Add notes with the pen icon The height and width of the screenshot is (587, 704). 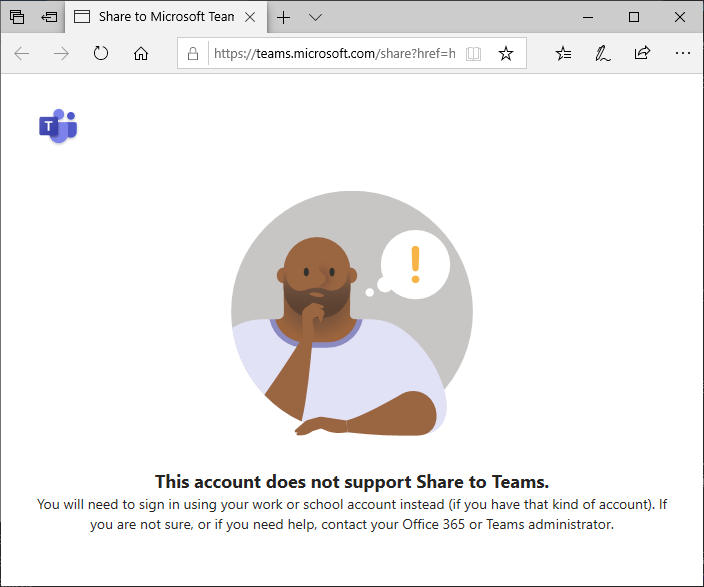tap(603, 53)
